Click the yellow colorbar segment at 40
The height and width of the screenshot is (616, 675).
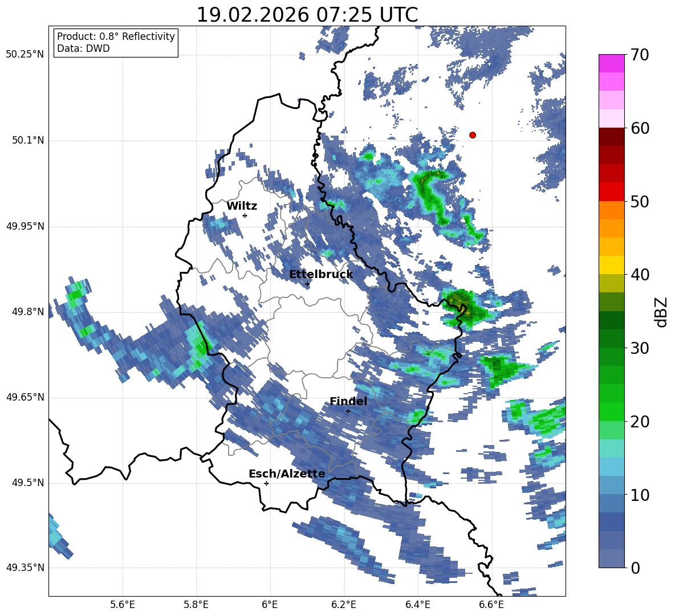(611, 265)
